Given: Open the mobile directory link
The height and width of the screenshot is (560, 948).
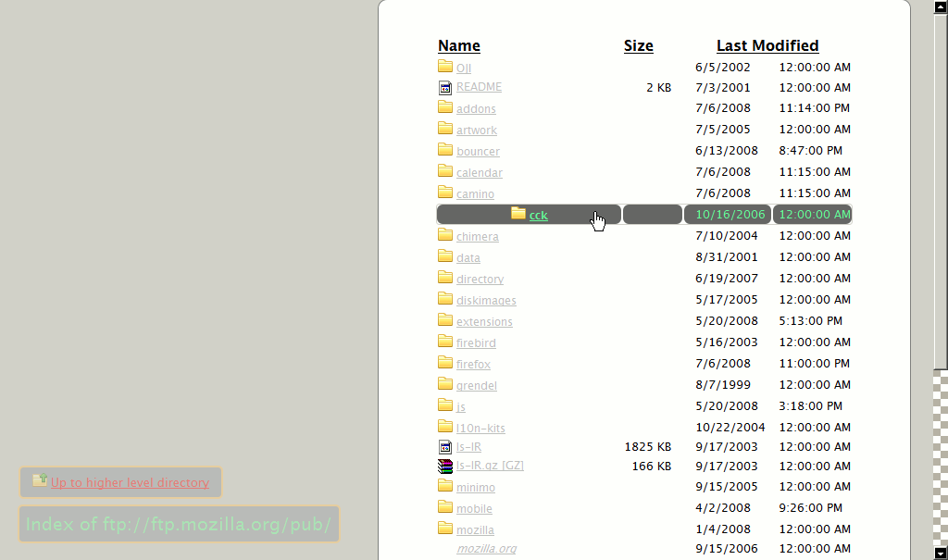Looking at the screenshot, I should (x=474, y=509).
